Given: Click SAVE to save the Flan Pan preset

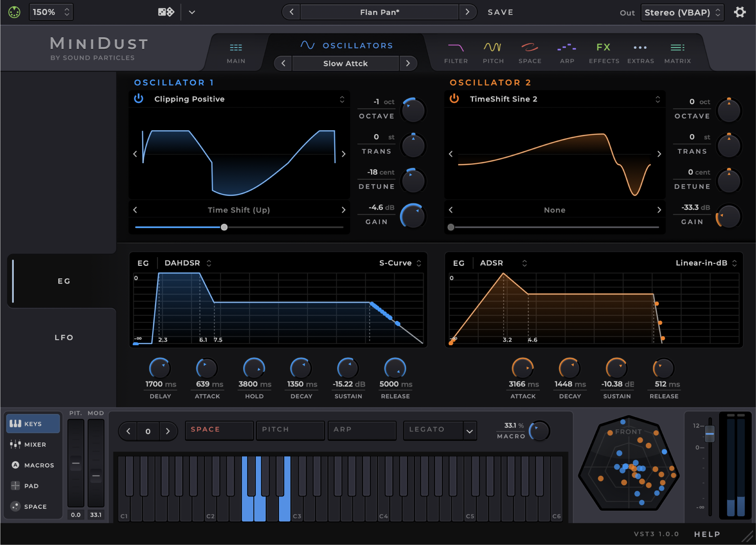Looking at the screenshot, I should pos(500,12).
